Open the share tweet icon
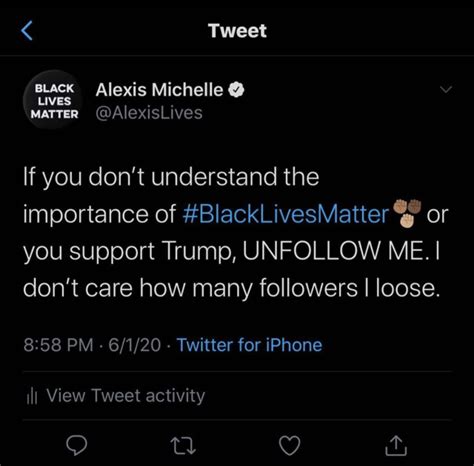The image size is (474, 466). coord(396,445)
